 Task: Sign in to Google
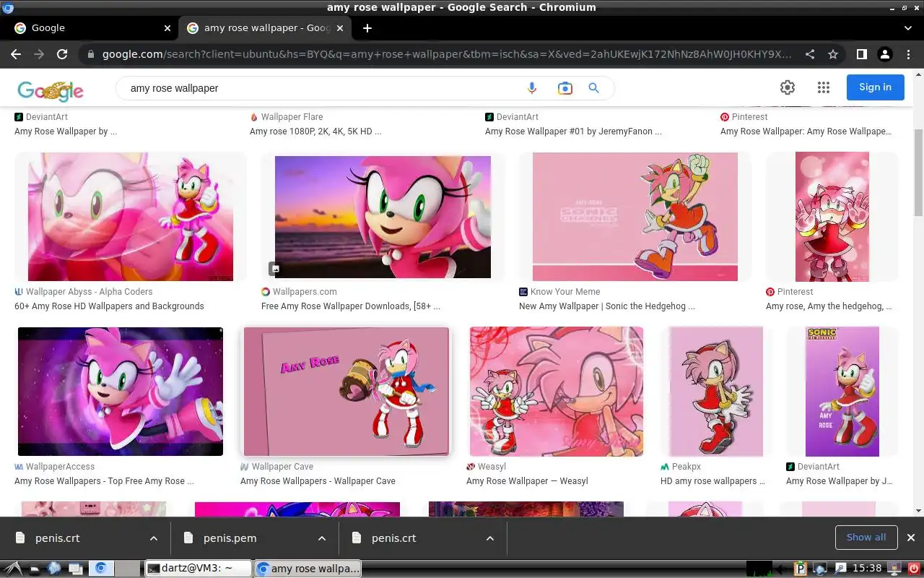point(875,87)
